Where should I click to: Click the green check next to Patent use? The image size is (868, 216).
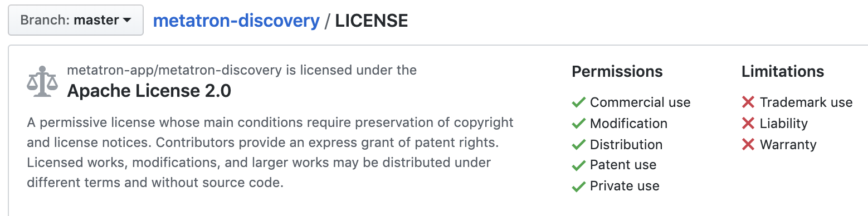tap(579, 165)
